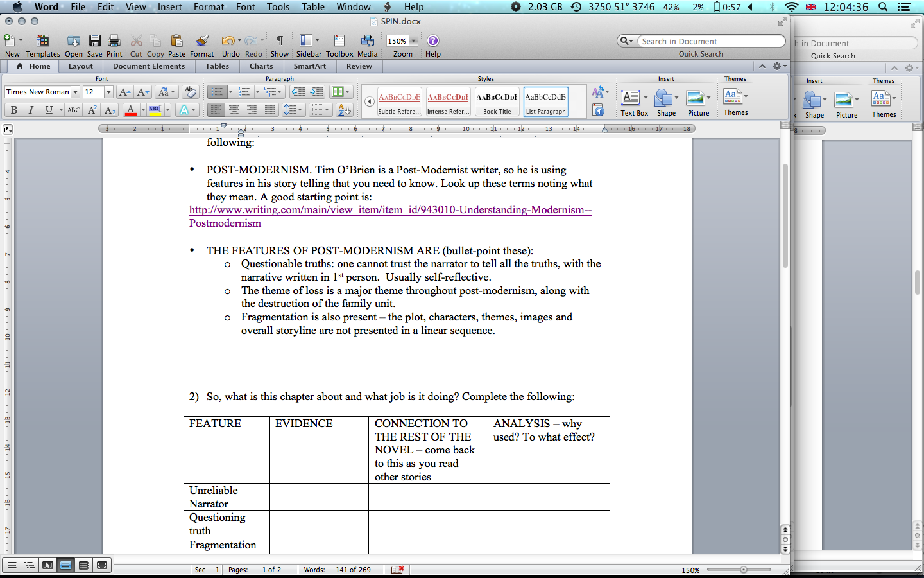
Task: Switch to the SmartArt tab
Action: [x=310, y=66]
